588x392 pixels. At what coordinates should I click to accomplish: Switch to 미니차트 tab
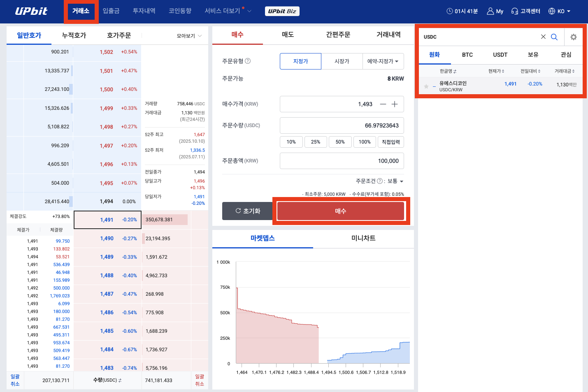click(x=363, y=239)
